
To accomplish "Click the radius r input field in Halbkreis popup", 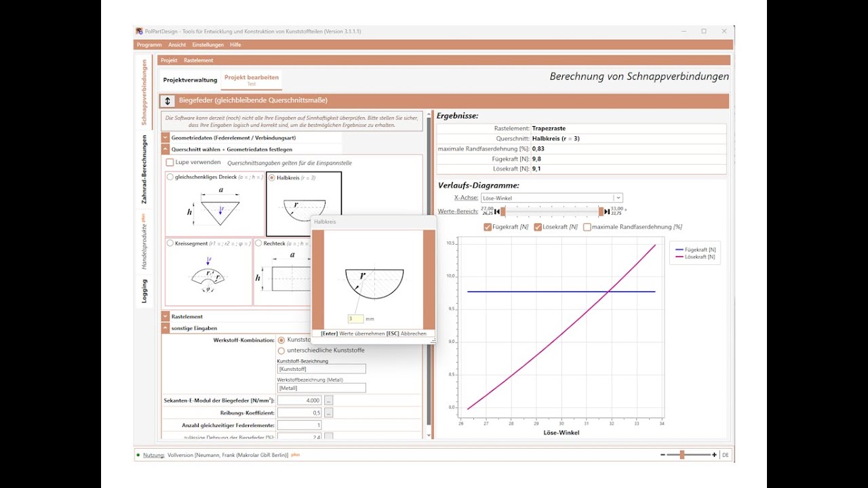I will (356, 319).
